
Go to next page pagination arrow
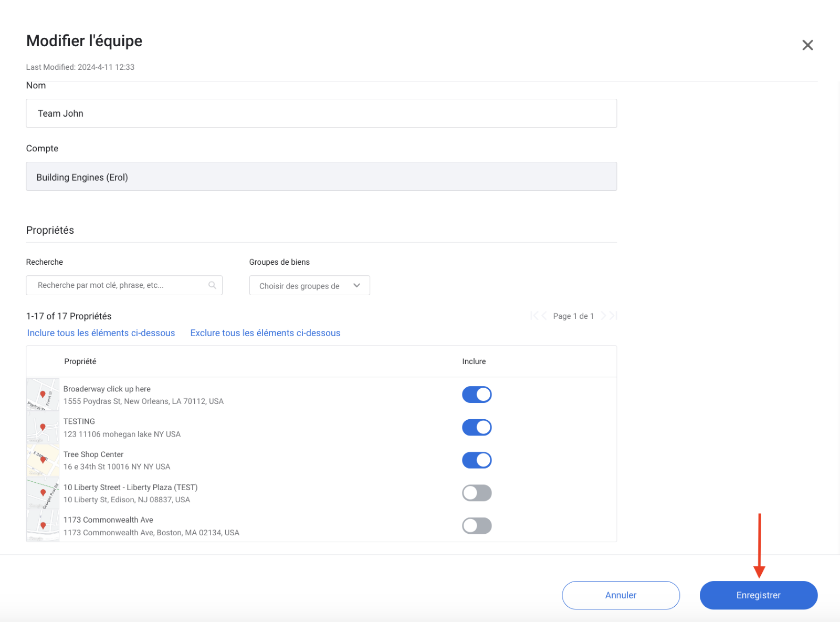point(604,316)
